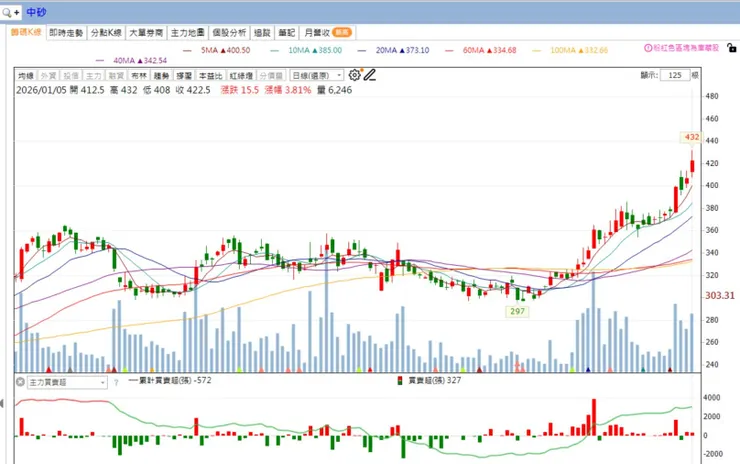Click the pink 粉紅色區塊 notice text
The image size is (740, 464).
686,48
